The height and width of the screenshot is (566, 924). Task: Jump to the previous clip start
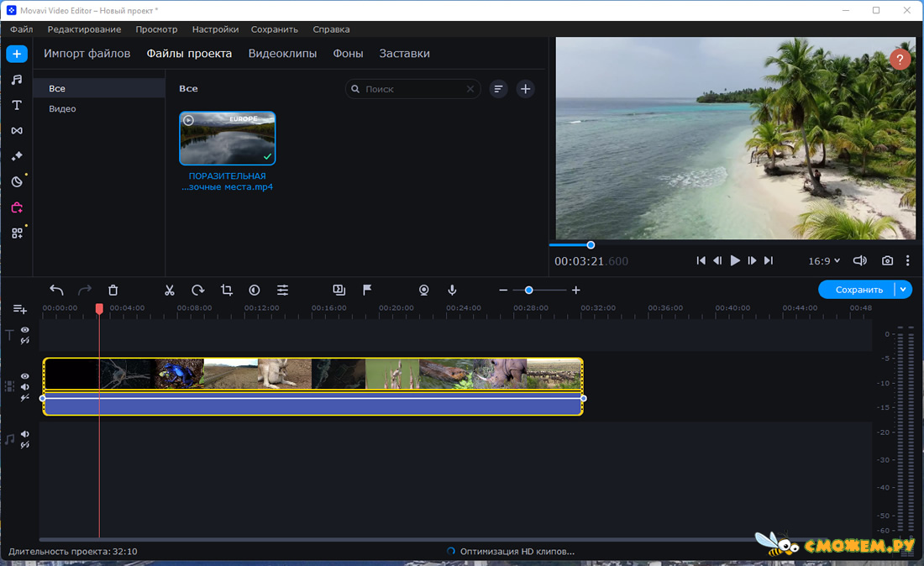(x=701, y=260)
